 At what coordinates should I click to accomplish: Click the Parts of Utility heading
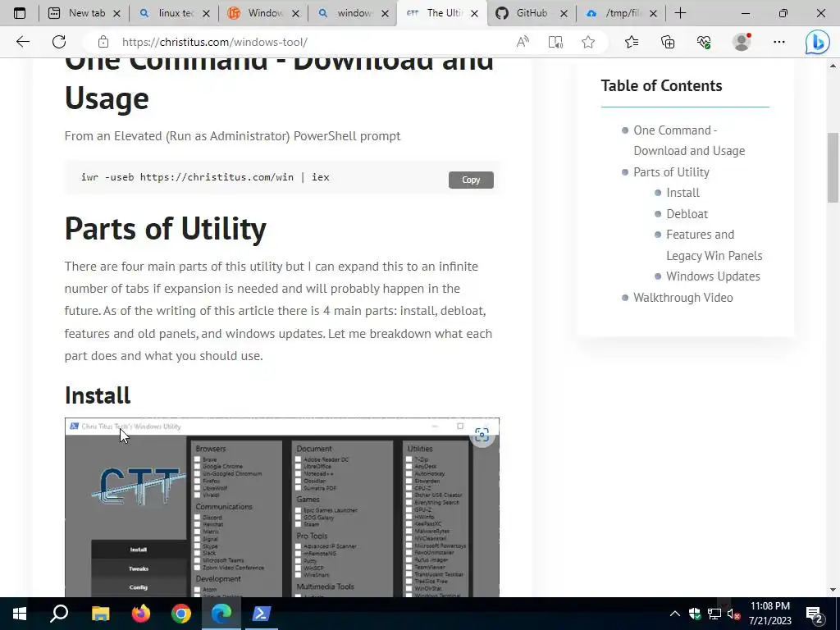(x=166, y=229)
